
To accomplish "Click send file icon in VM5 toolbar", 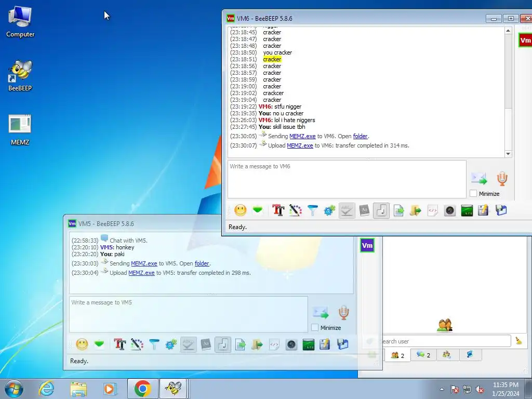I will coord(240,345).
